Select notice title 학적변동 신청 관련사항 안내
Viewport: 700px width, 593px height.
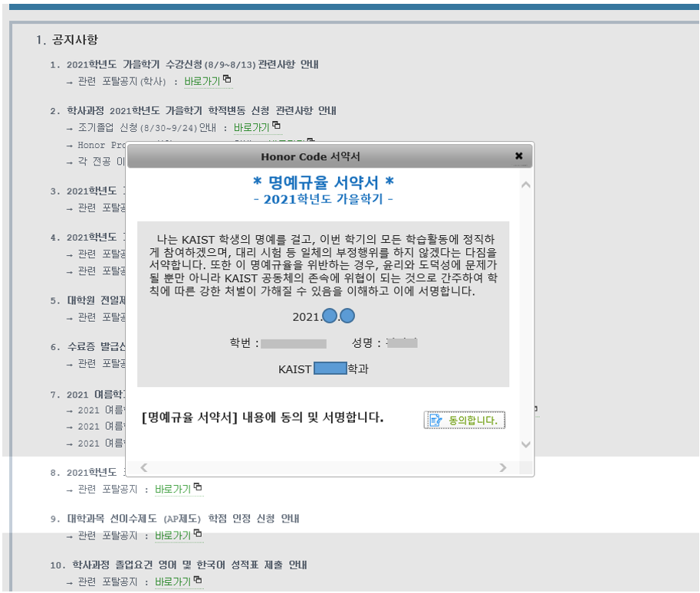tap(202, 110)
